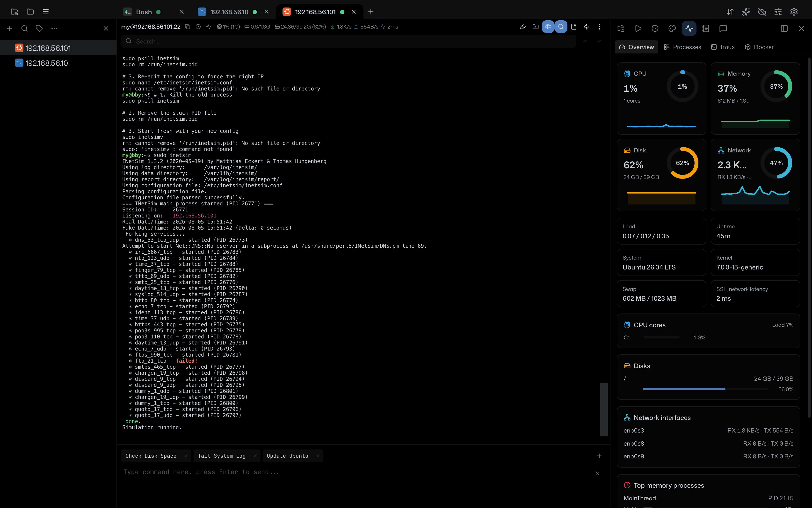The height and width of the screenshot is (508, 812).
Task: Jump to previous search match chevron
Action: coord(585,41)
